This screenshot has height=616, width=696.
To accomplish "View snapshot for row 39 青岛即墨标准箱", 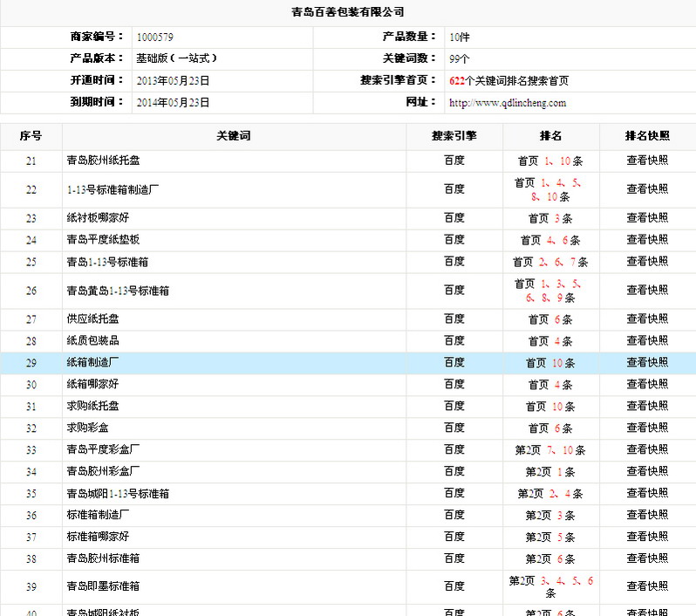I will (x=647, y=586).
